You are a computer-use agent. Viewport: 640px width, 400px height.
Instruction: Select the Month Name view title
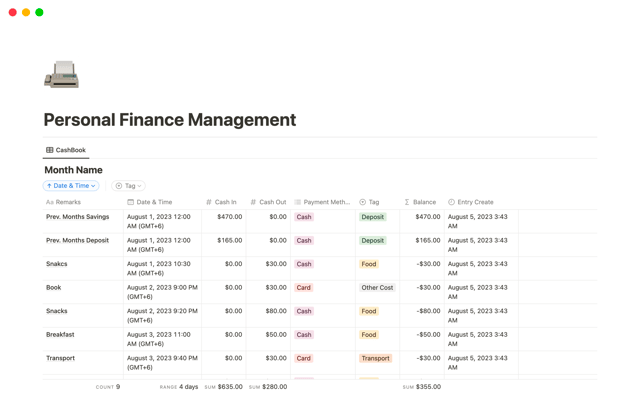tap(73, 170)
